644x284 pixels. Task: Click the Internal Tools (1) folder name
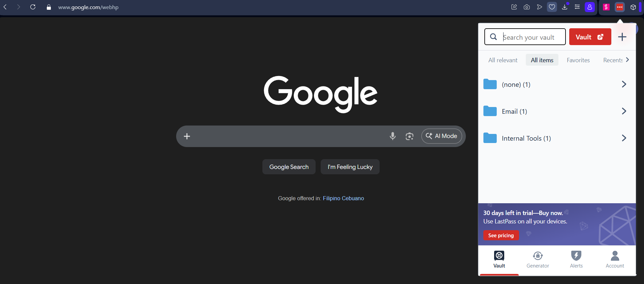pos(526,138)
